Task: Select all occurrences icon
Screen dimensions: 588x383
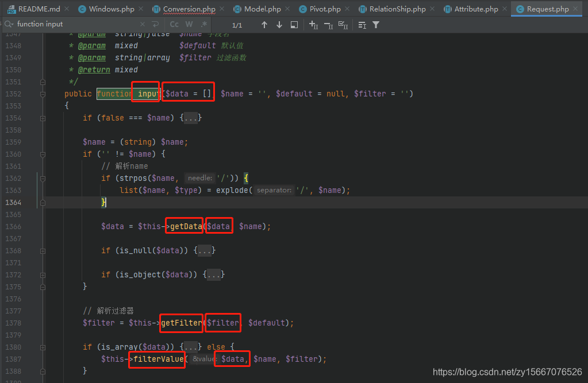Action: point(343,25)
